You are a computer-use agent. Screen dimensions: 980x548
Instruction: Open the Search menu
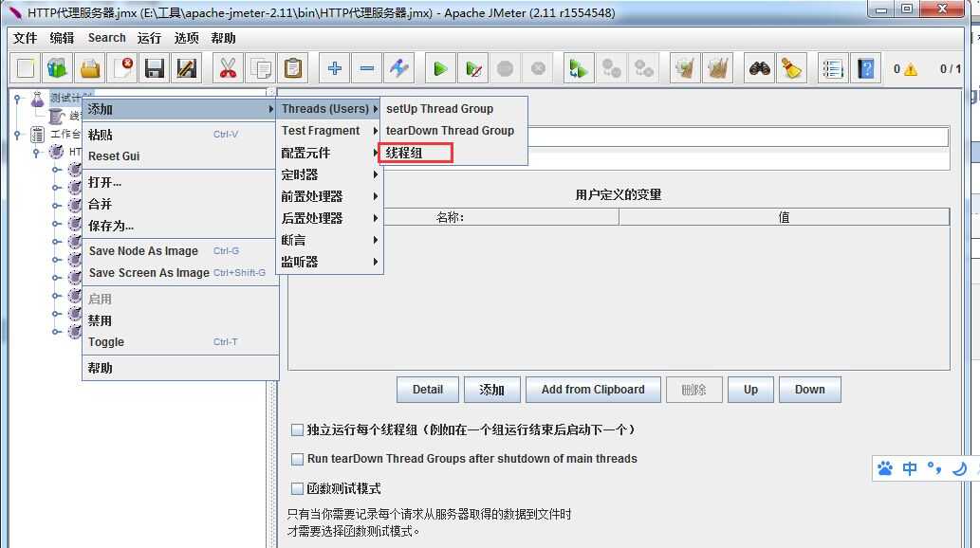(x=107, y=38)
